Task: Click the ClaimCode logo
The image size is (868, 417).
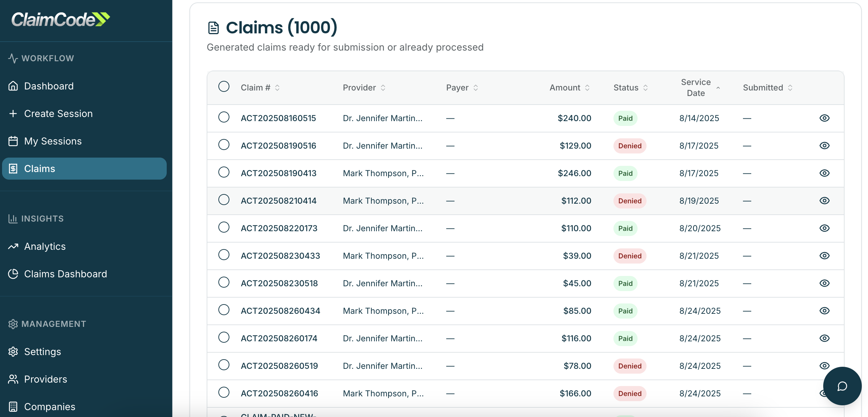Action: 60,20
